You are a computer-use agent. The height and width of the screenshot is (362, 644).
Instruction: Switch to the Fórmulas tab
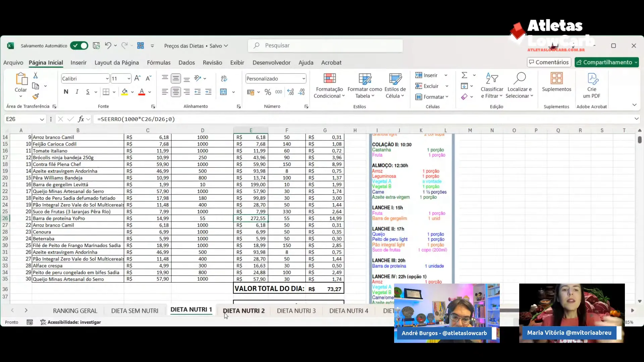159,63
